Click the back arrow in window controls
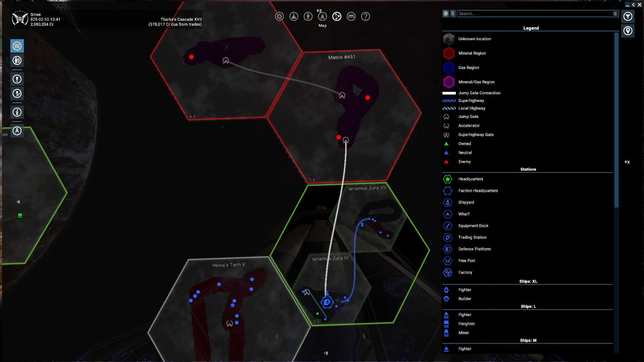Image resolution: width=644 pixels, height=362 pixels. pos(633,5)
